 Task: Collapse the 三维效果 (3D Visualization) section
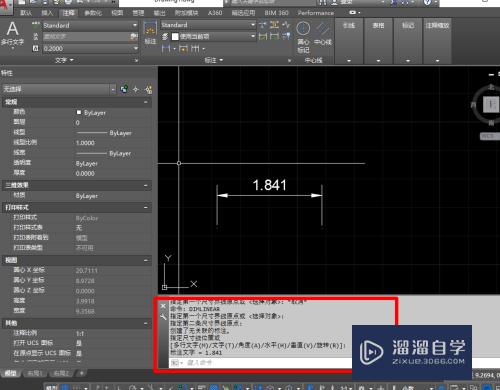146,185
